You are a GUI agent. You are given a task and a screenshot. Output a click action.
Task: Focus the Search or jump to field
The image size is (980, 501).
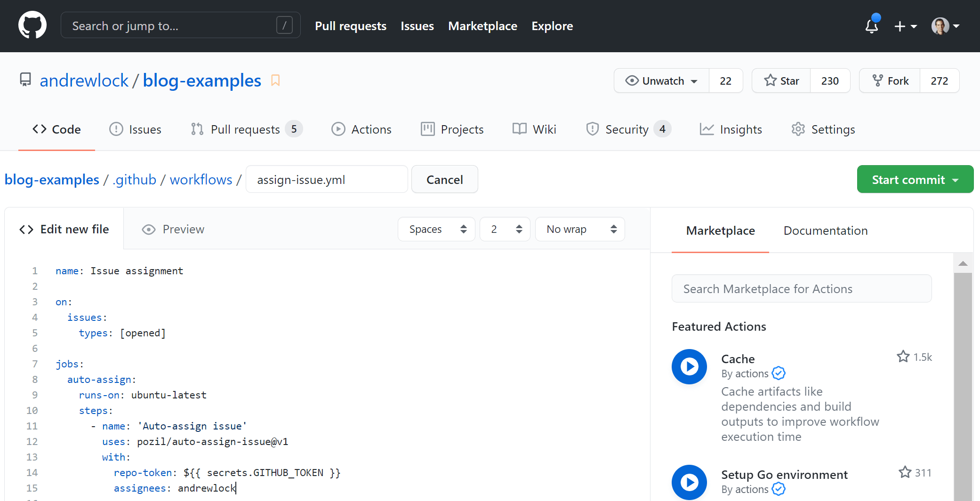point(181,25)
